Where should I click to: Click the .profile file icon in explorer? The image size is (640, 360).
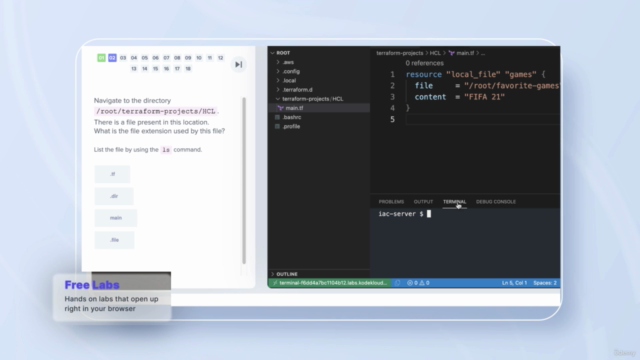pyautogui.click(x=278, y=127)
